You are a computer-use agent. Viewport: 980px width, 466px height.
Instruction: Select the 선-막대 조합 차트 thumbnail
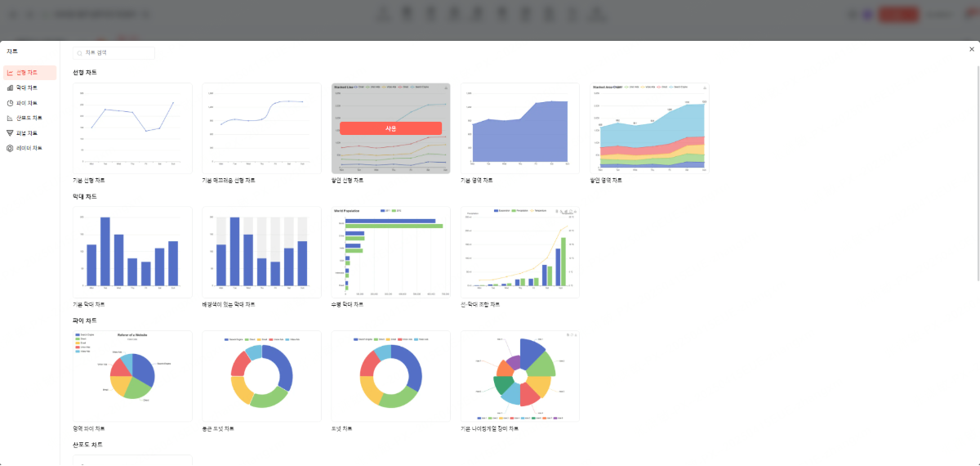(519, 252)
